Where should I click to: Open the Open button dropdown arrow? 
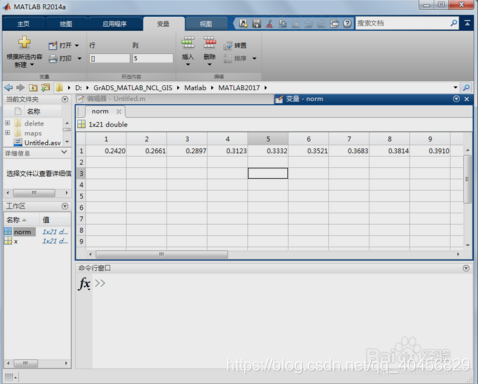click(x=77, y=45)
